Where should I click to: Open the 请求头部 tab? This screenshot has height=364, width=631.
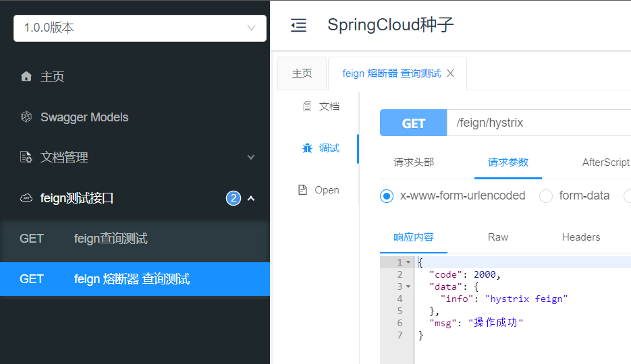414,162
